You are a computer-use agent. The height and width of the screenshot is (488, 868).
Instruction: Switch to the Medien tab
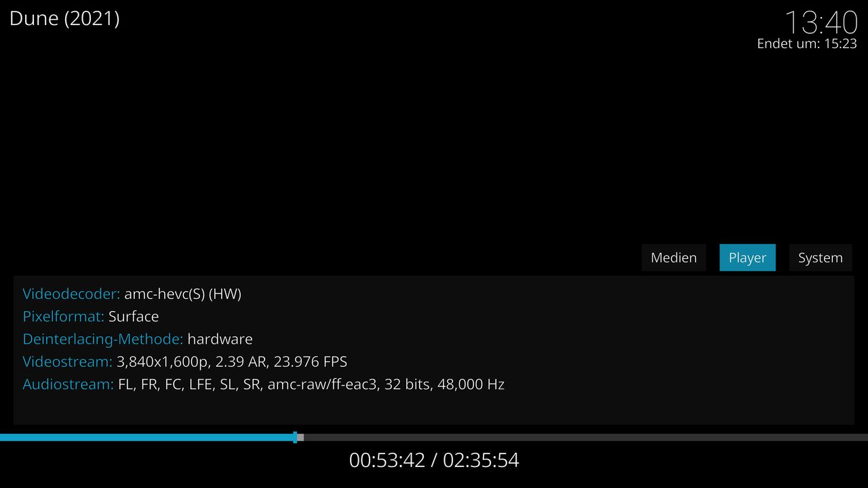click(x=673, y=258)
